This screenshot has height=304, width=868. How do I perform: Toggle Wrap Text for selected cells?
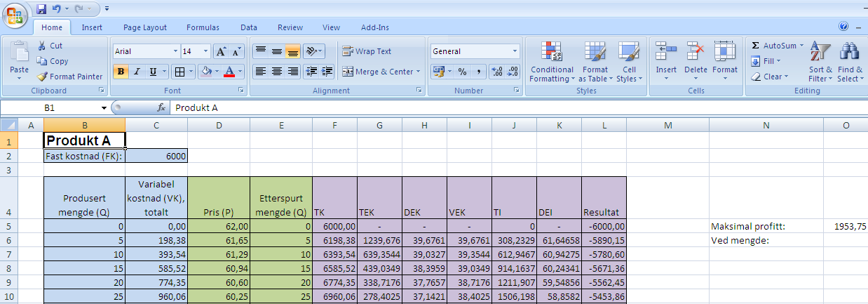367,51
